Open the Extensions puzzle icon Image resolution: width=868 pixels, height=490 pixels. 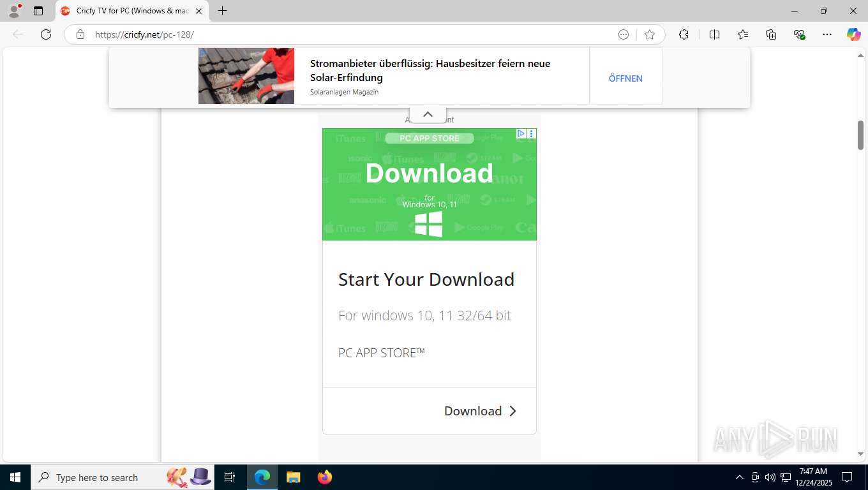(x=684, y=34)
